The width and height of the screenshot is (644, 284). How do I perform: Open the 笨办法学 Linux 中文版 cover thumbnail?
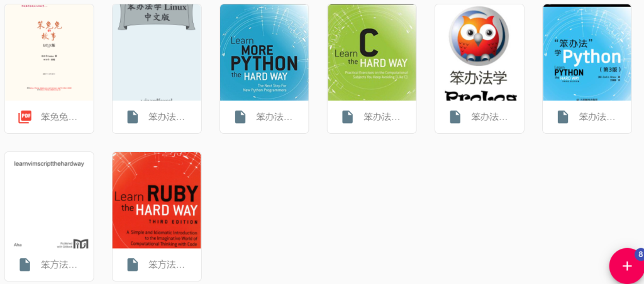coord(157,53)
